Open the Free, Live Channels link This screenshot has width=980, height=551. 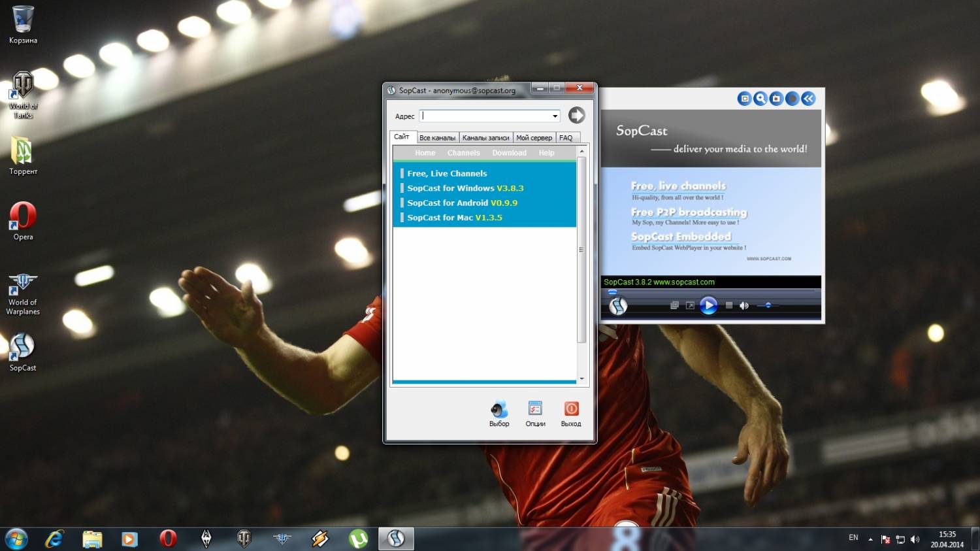coord(447,173)
